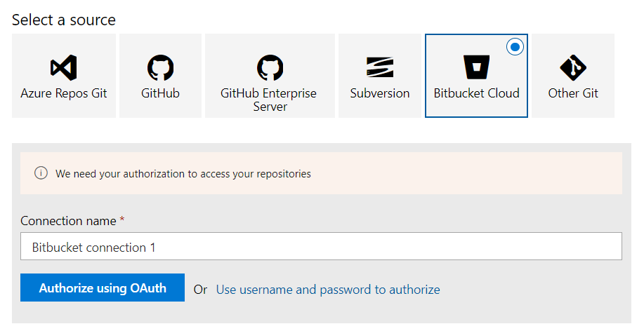Select the Azure Repos Git icon

[64, 68]
